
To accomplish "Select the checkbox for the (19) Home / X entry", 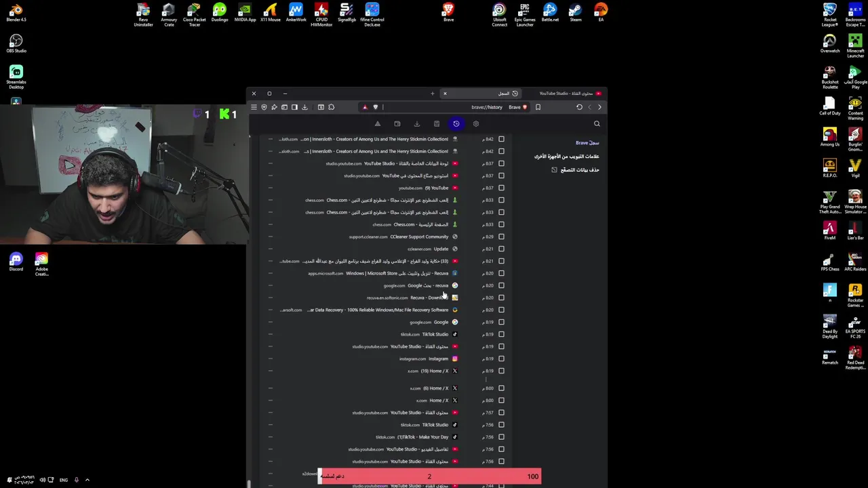I will [501, 371].
